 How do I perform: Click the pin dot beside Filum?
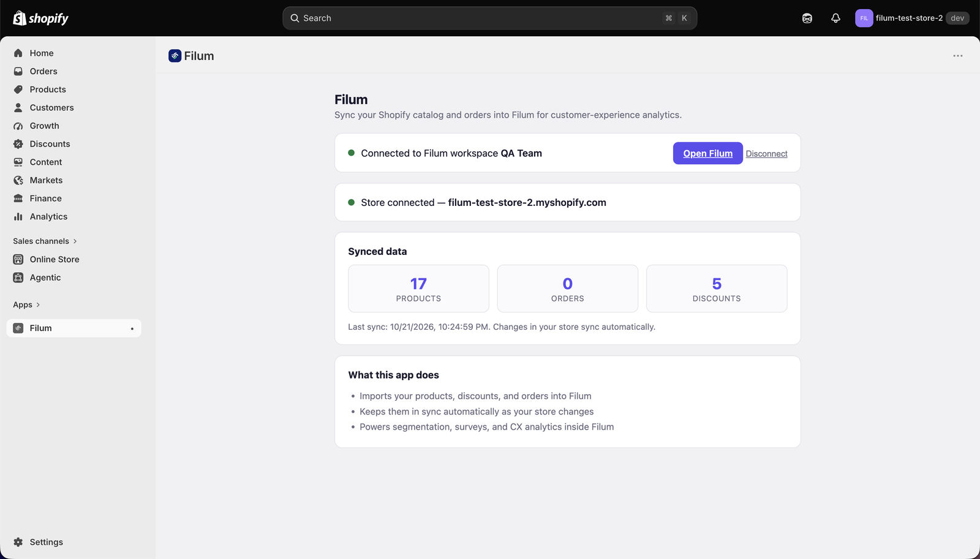click(x=132, y=329)
